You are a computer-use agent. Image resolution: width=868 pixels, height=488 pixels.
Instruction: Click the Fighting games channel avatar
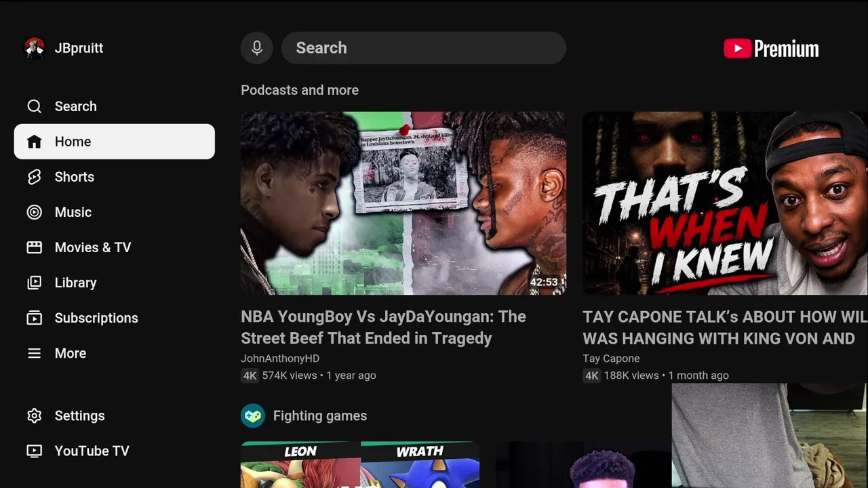pyautogui.click(x=253, y=415)
